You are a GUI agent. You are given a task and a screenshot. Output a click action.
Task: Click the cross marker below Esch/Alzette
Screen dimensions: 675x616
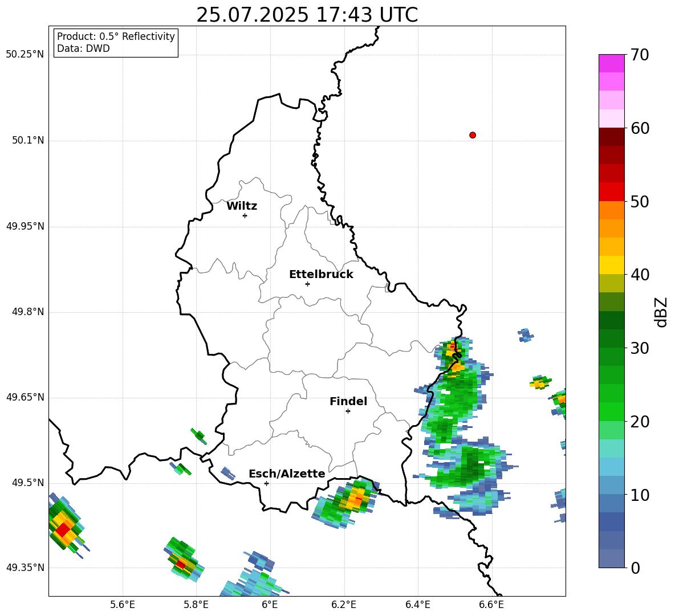click(266, 483)
